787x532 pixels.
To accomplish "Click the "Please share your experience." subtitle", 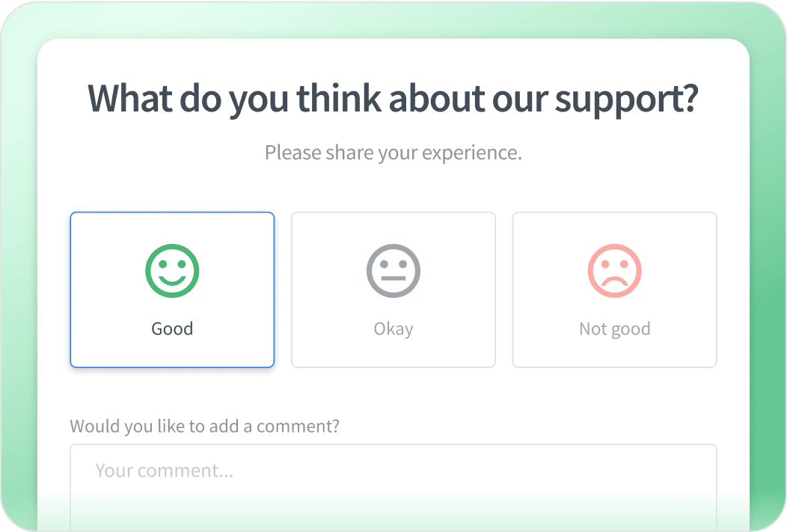I will coord(393,153).
